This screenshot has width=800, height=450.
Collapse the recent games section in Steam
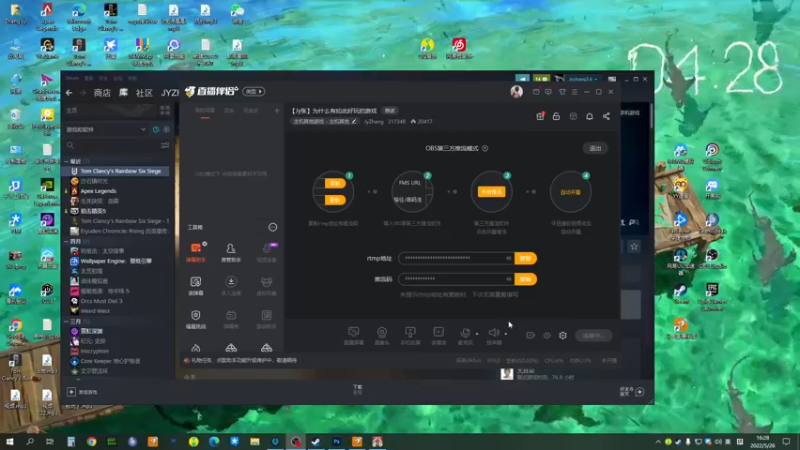pos(66,161)
